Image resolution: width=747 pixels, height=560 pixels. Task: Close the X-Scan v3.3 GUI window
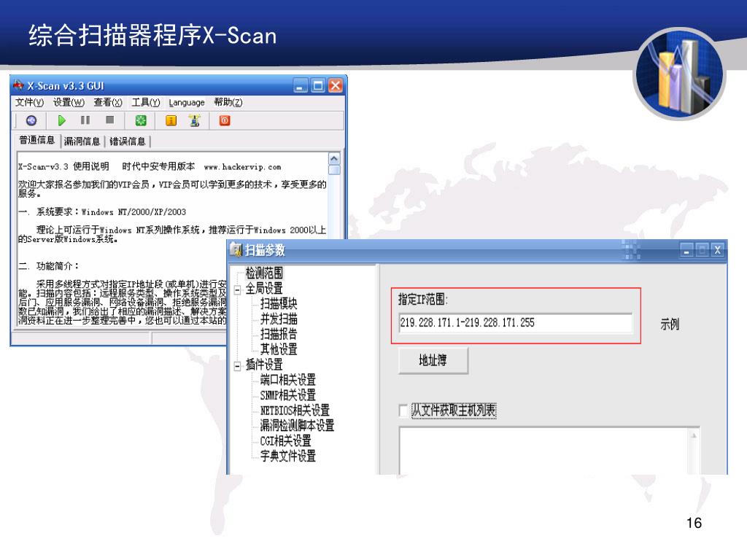336,86
